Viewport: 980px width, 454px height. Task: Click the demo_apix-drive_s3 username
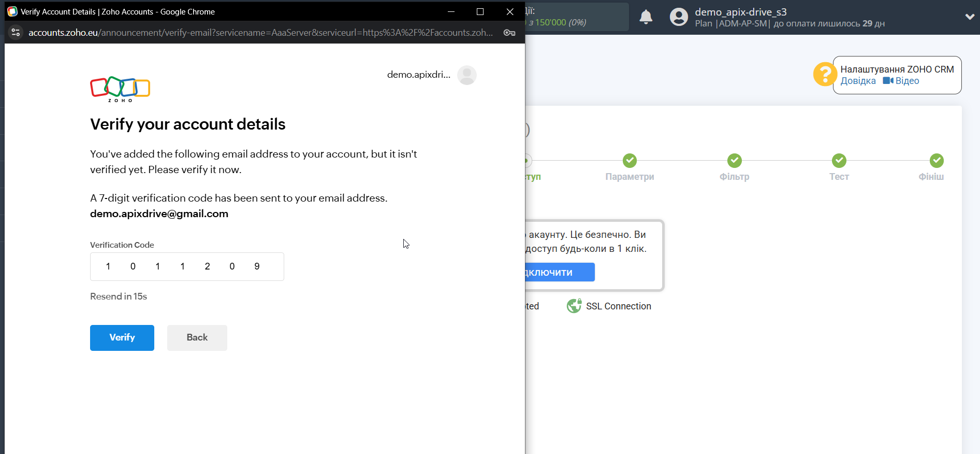pyautogui.click(x=740, y=12)
